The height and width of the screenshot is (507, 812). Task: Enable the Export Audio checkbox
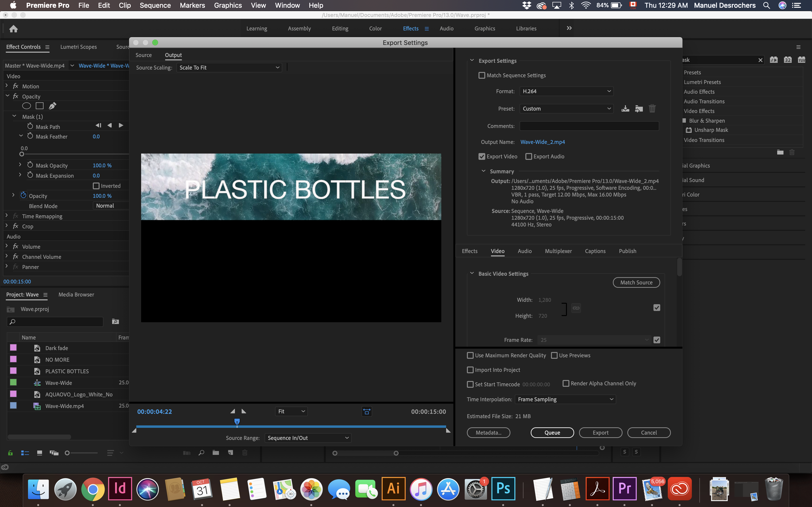[x=529, y=157]
